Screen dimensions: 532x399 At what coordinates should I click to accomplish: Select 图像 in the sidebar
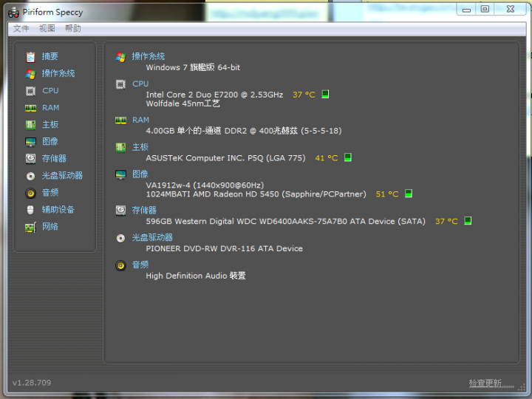coord(50,141)
